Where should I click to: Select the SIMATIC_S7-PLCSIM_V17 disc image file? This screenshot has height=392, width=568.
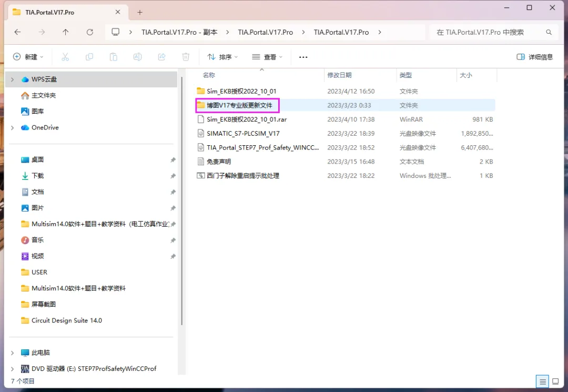(x=243, y=133)
